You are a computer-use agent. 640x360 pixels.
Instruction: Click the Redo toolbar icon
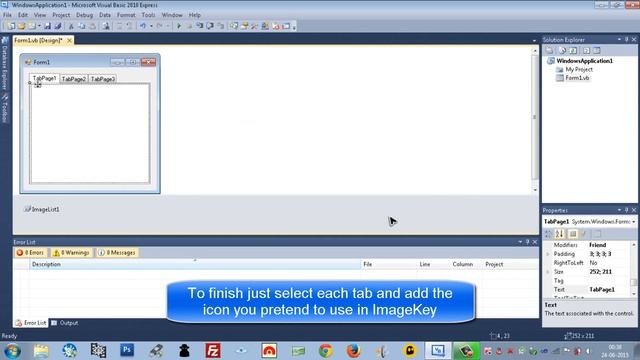click(160, 26)
